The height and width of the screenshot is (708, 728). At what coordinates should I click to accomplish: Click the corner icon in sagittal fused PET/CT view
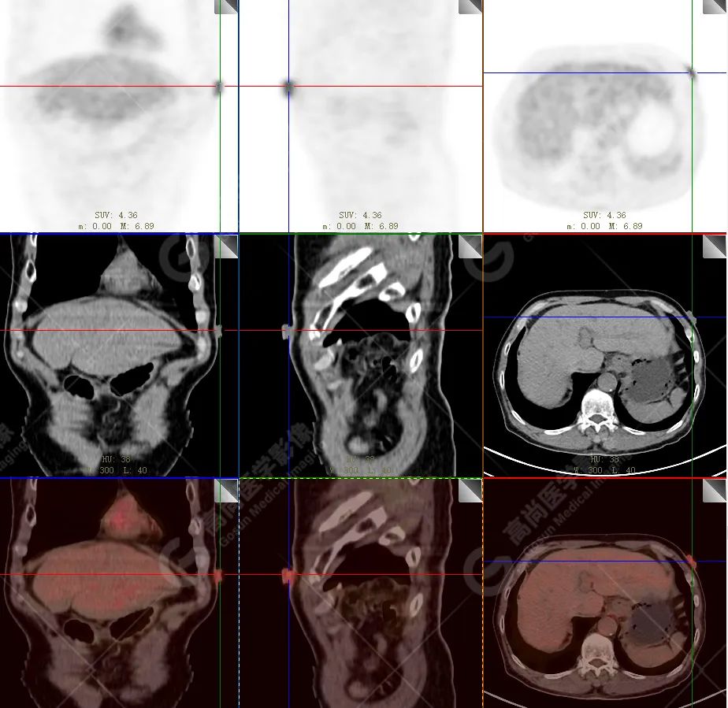470,491
